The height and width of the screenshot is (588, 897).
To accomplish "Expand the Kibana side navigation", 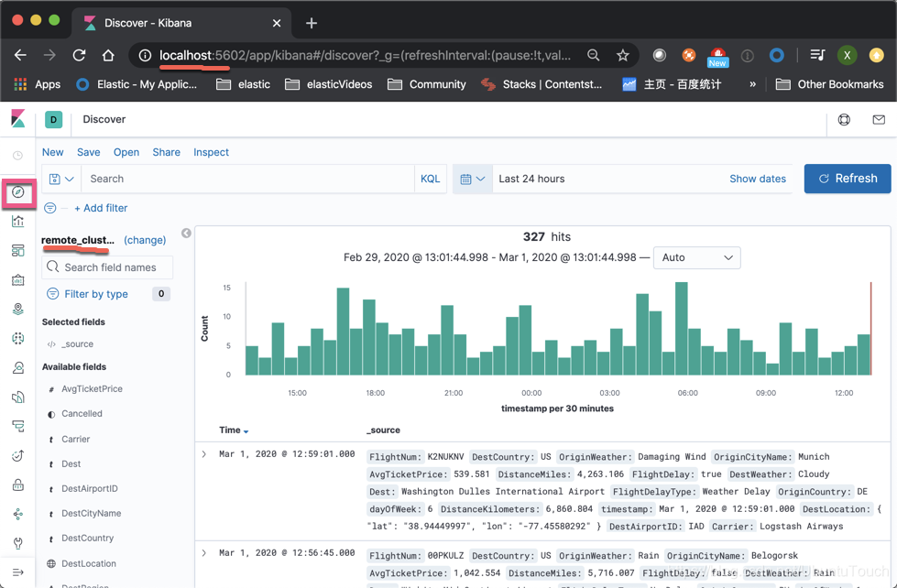I will (x=18, y=572).
